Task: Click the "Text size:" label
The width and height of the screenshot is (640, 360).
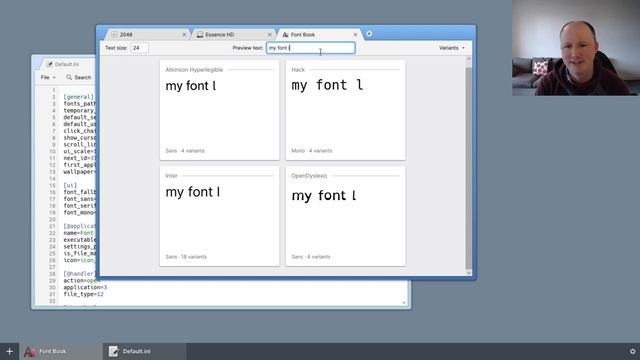Action: coord(116,48)
